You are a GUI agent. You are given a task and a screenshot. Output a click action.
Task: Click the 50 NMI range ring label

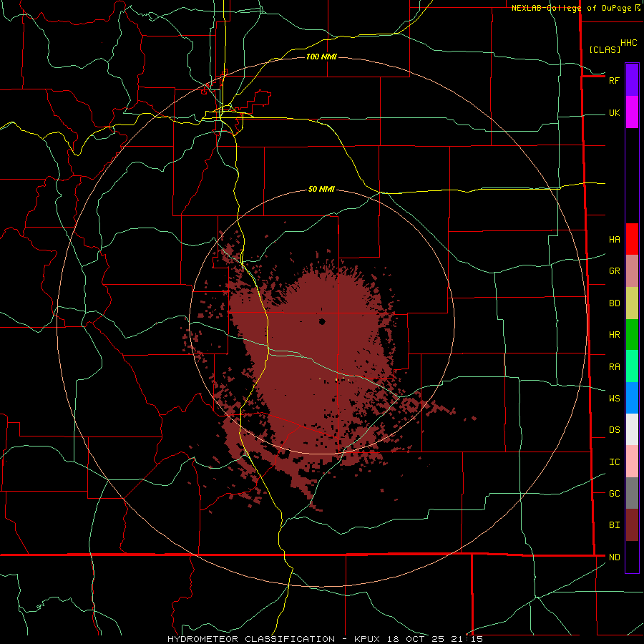321,190
